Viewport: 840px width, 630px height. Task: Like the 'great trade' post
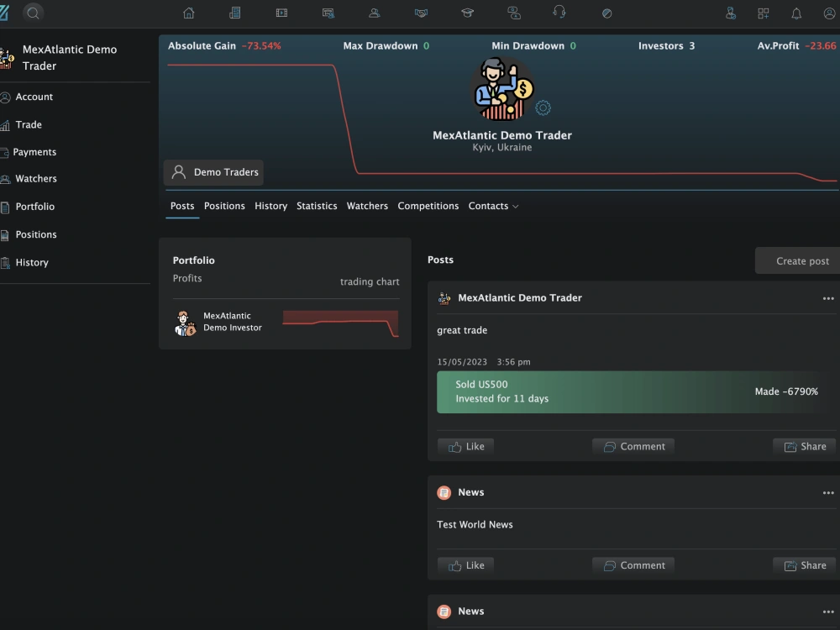tap(466, 447)
